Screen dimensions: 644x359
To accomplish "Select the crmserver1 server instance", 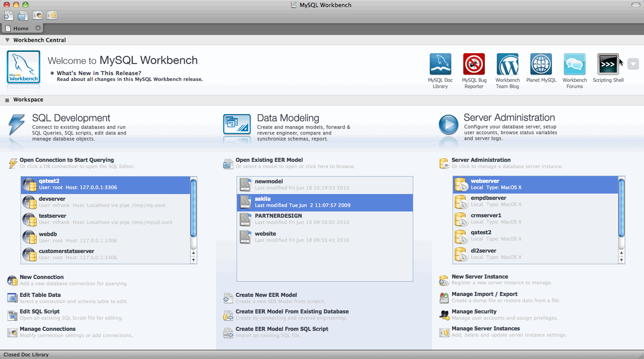I will (535, 219).
